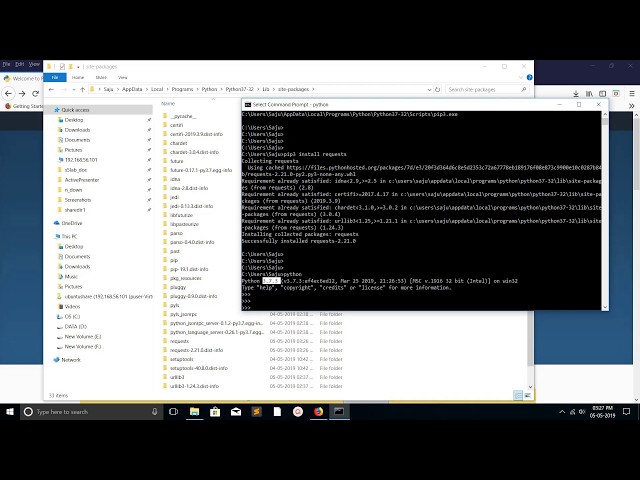Select the certifi folder
Viewport: 640px width, 480px height.
[176, 125]
